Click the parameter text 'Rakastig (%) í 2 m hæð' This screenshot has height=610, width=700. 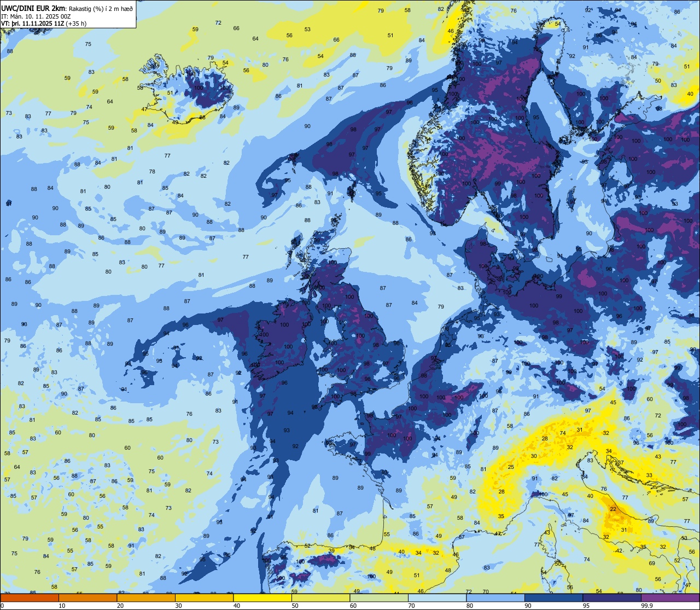click(x=100, y=9)
